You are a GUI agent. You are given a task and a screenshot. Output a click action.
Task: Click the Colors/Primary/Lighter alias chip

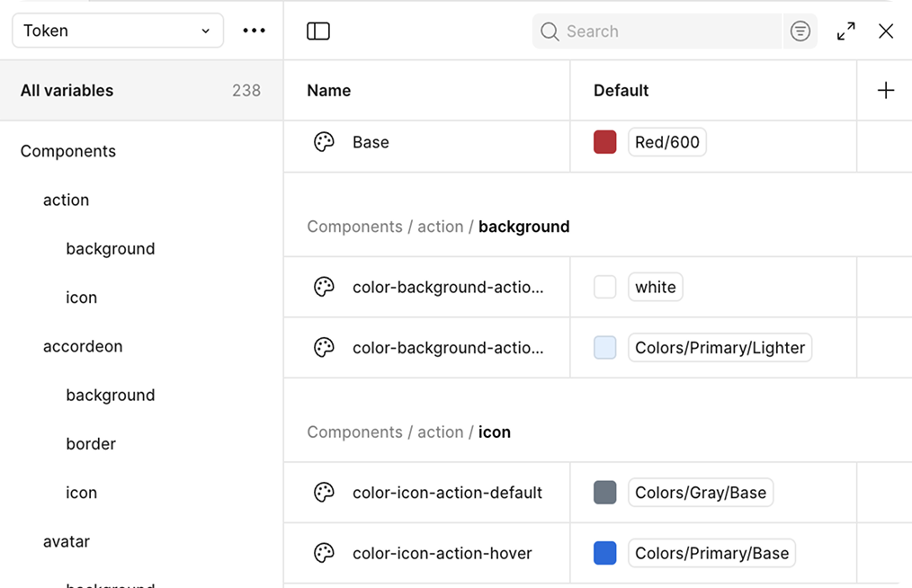coord(720,348)
